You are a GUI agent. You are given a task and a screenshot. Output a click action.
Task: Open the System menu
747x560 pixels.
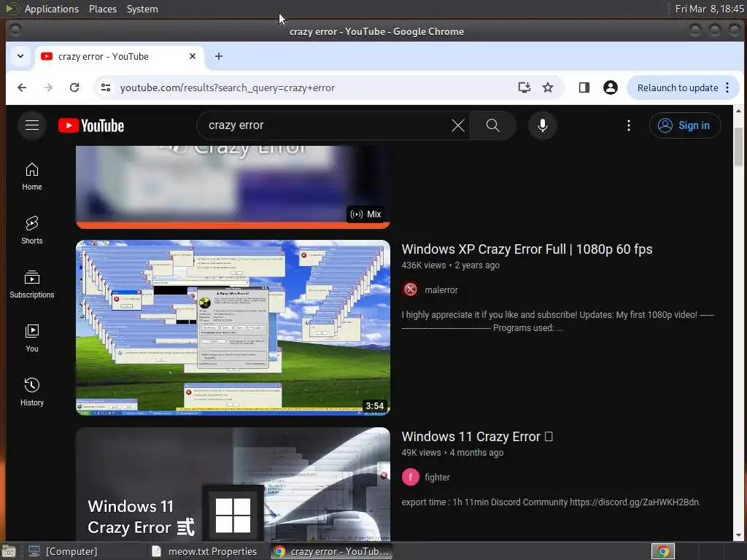coord(142,9)
